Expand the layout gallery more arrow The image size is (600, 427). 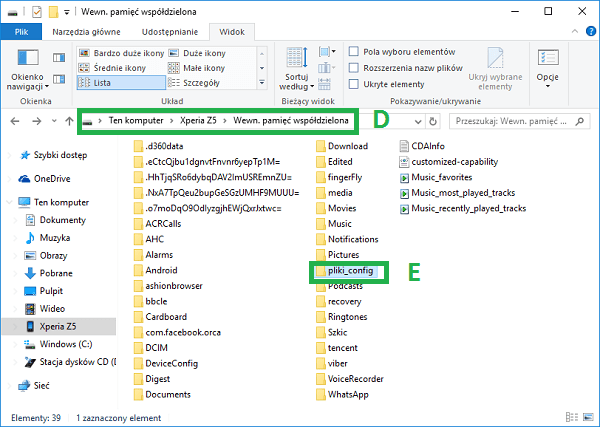262,82
